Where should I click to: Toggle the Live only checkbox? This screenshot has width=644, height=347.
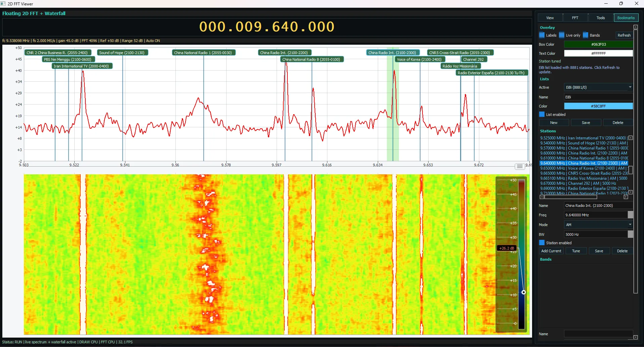pyautogui.click(x=562, y=35)
